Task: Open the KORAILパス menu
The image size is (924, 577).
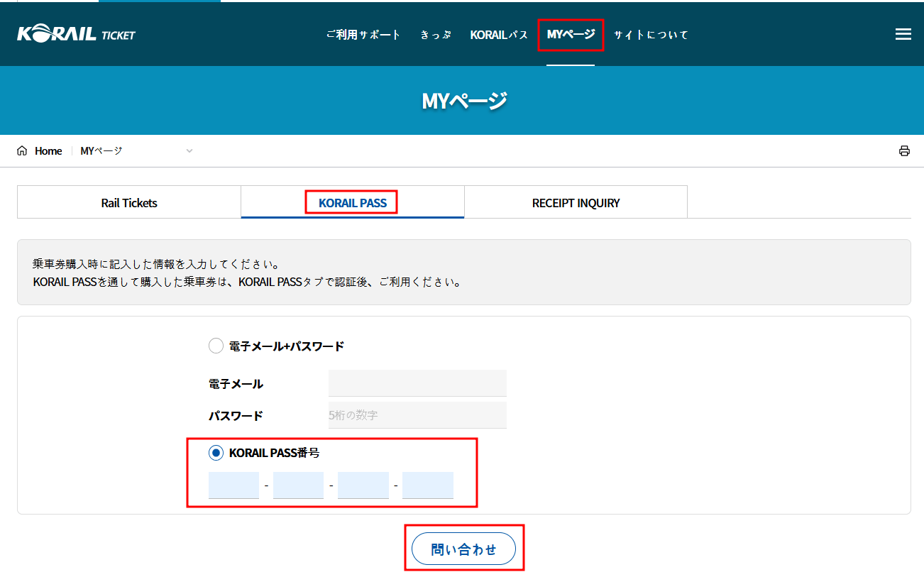Action: point(499,35)
